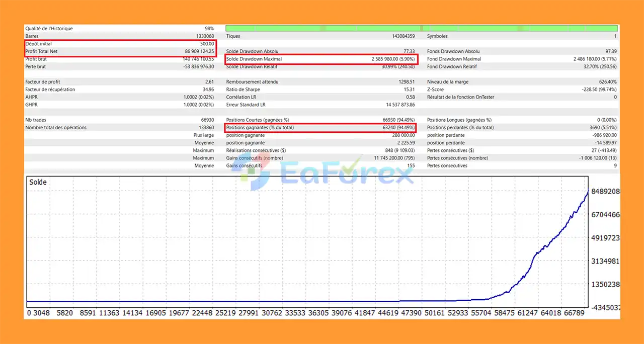Click the Facteur de récupération label
This screenshot has width=644, height=344.
(50, 90)
